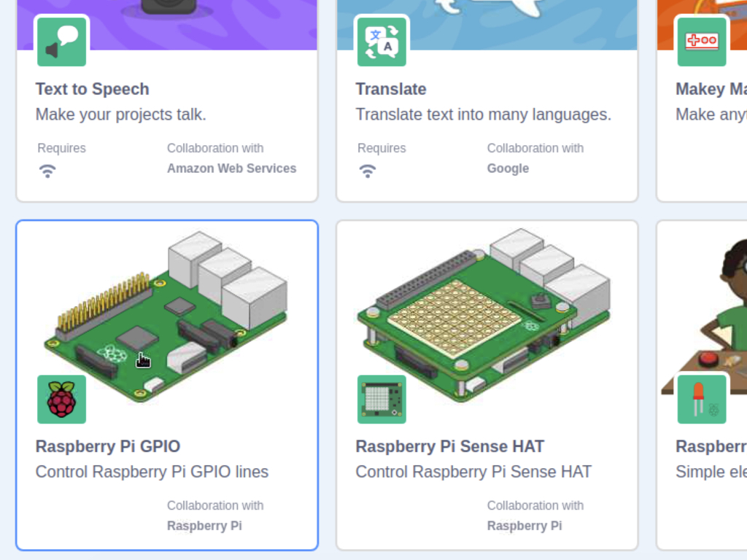Click the 'Amazon Web Services' collaborator text

click(231, 168)
